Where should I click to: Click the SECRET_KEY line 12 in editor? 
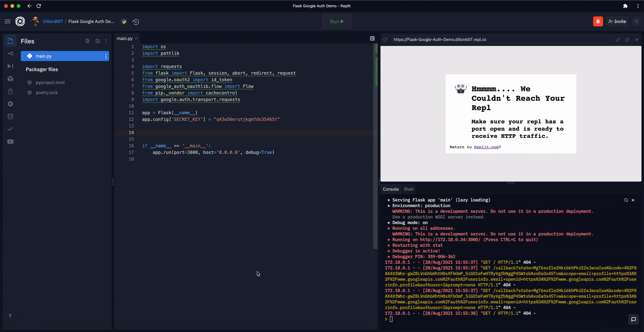coord(211,119)
